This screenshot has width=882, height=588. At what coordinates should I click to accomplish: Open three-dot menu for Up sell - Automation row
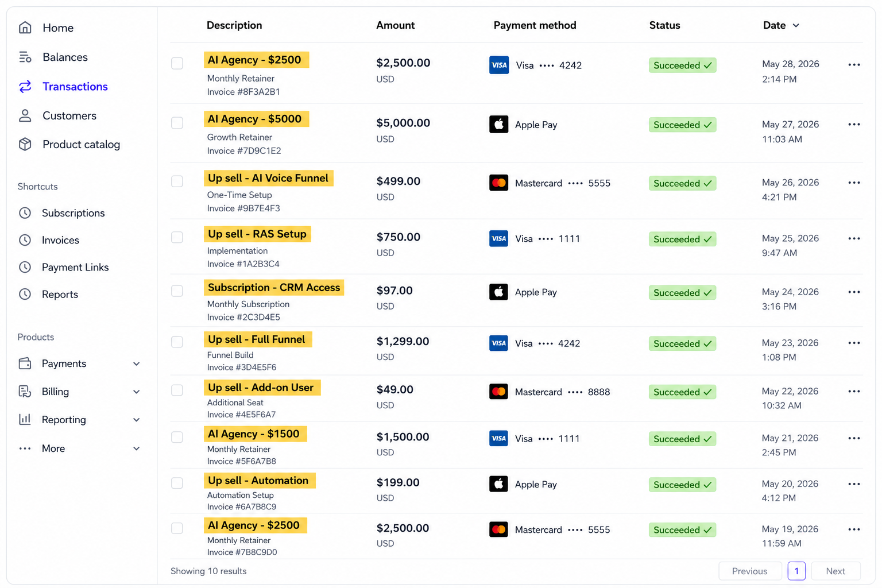[x=854, y=484]
